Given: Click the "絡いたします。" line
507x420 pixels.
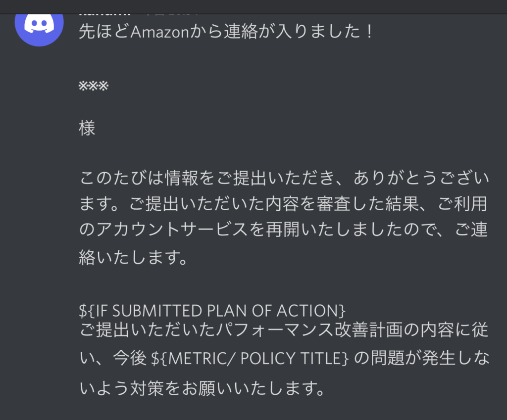Looking at the screenshot, I should click(x=133, y=257).
